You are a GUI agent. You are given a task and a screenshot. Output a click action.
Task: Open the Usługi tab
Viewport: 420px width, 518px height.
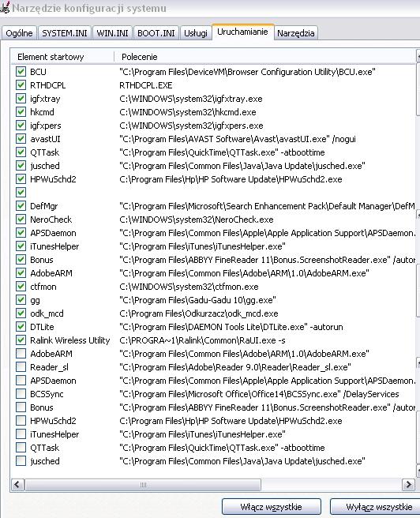point(196,33)
